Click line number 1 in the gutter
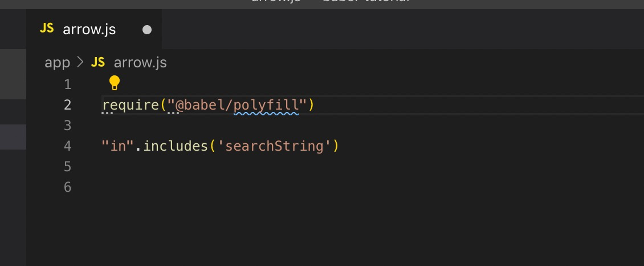Screen dimensions: 644x266 point(68,84)
